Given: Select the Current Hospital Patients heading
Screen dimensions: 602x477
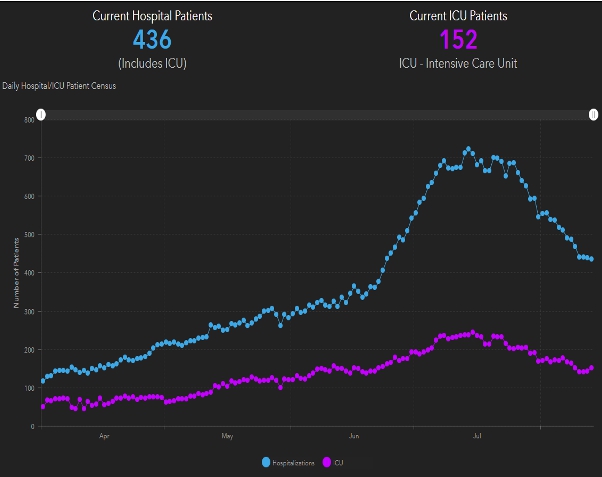Looking at the screenshot, I should click(x=152, y=16).
